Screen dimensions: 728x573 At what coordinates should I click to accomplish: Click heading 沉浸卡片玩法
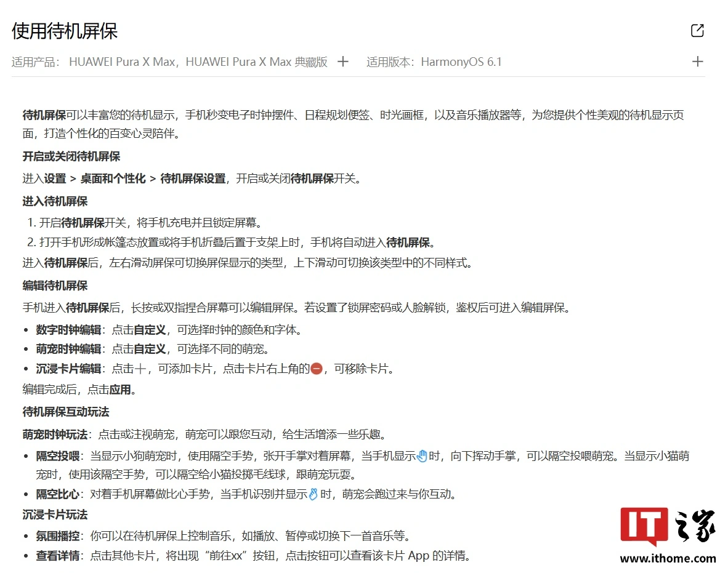tap(55, 515)
